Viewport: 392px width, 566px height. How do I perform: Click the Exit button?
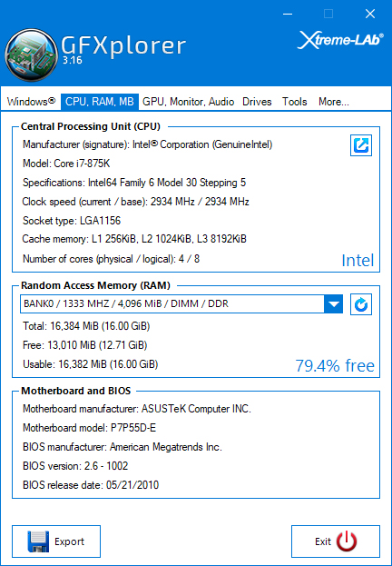[x=336, y=541]
